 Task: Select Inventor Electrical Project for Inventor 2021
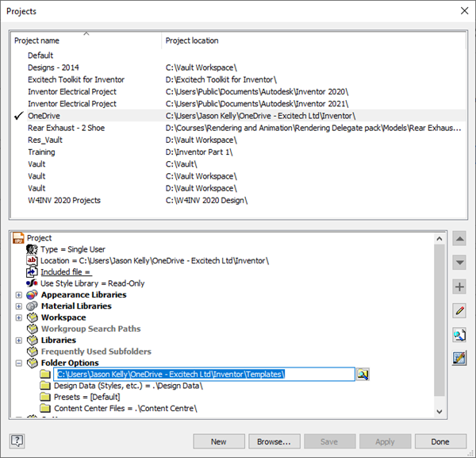coord(238,103)
